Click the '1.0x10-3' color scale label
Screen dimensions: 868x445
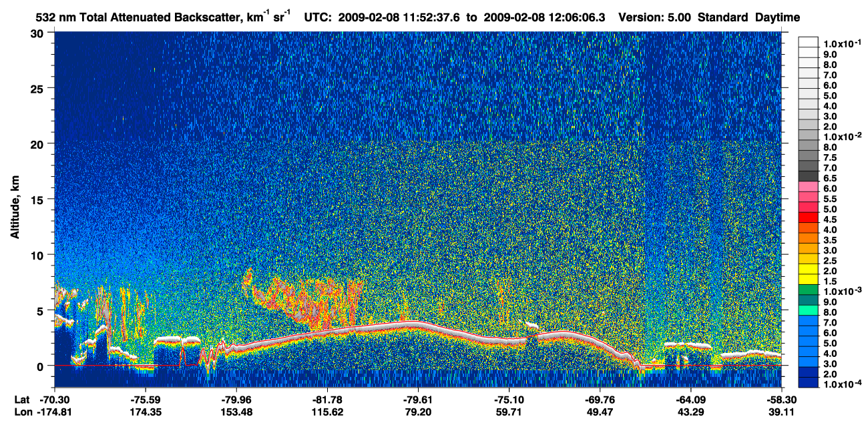coord(842,292)
